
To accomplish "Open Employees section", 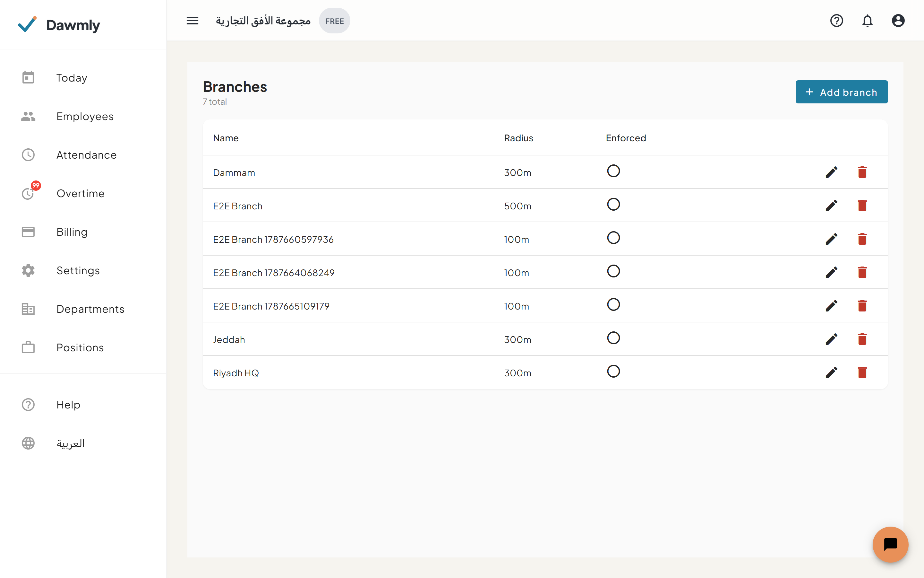I will 83,116.
